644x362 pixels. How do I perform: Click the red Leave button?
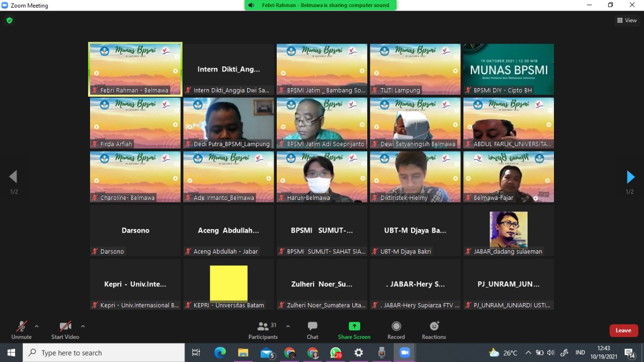623,330
